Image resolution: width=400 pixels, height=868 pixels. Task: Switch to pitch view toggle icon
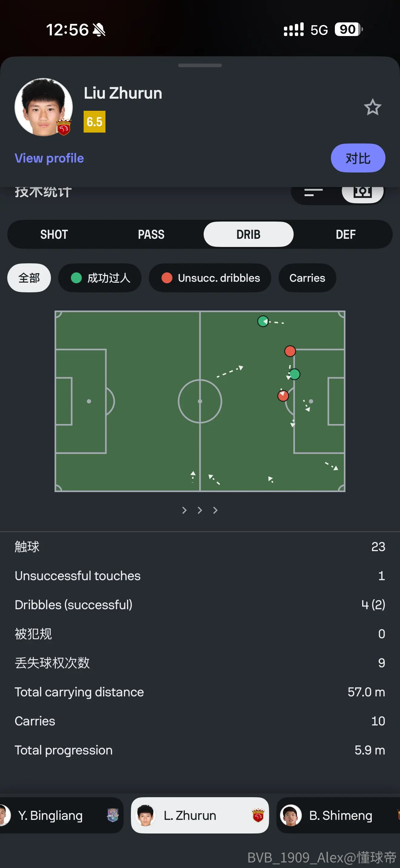362,193
